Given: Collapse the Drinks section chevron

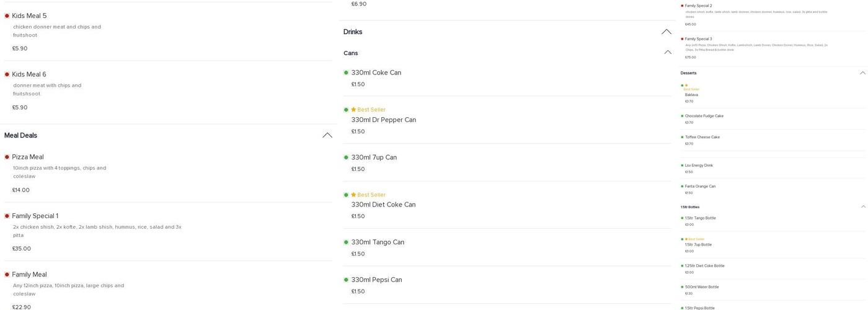Looking at the screenshot, I should pos(666,32).
